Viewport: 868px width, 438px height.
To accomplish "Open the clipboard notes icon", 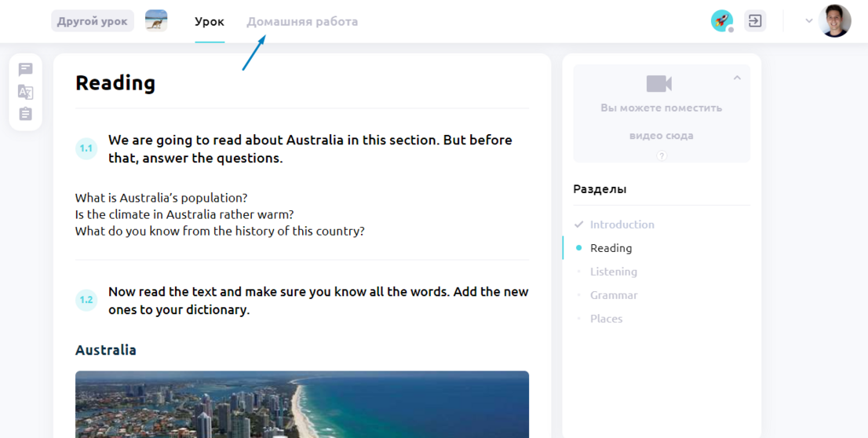I will tap(25, 114).
